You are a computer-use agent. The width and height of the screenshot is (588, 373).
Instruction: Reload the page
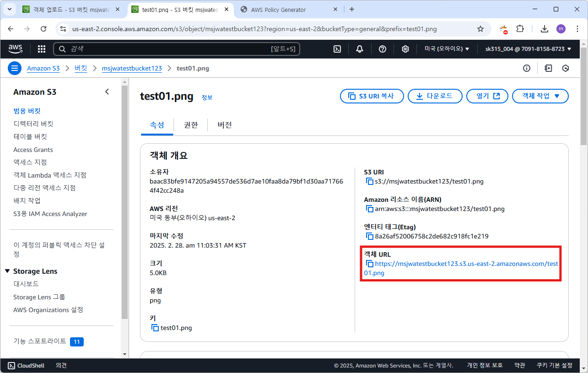(x=43, y=29)
